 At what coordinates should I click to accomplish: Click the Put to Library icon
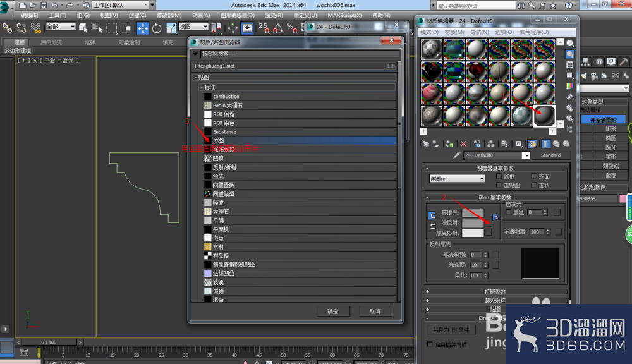(x=504, y=143)
